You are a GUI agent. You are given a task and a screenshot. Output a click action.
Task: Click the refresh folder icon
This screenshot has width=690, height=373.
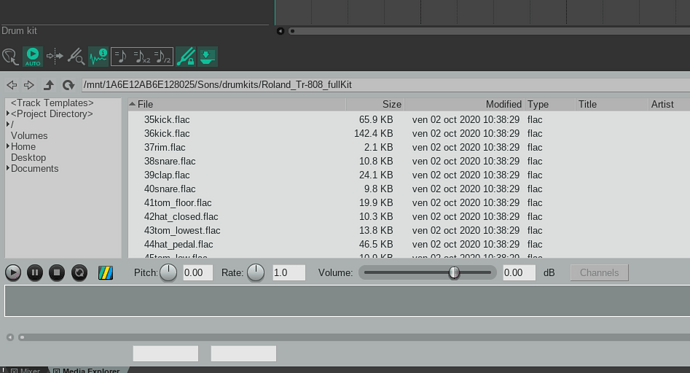pos(68,85)
